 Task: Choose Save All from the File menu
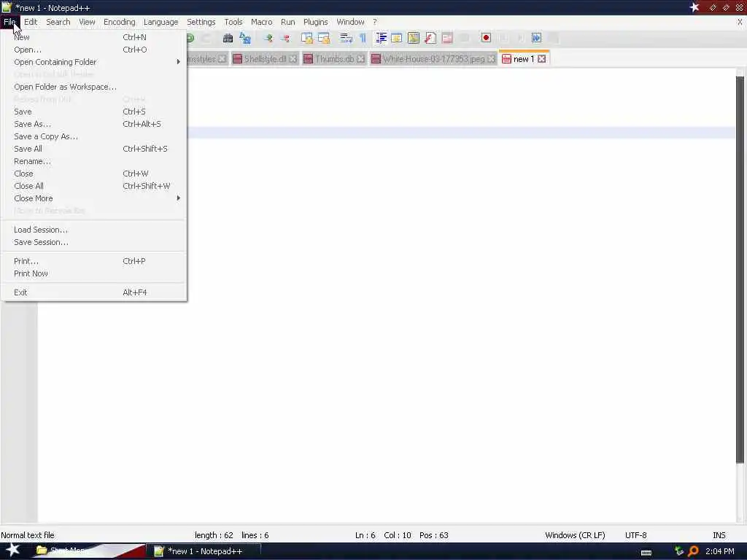click(93, 149)
